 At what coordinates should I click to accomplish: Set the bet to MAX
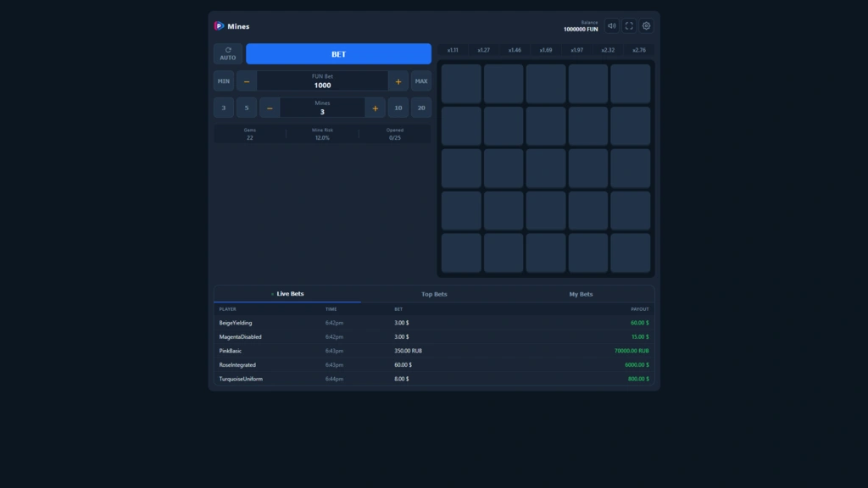click(421, 81)
